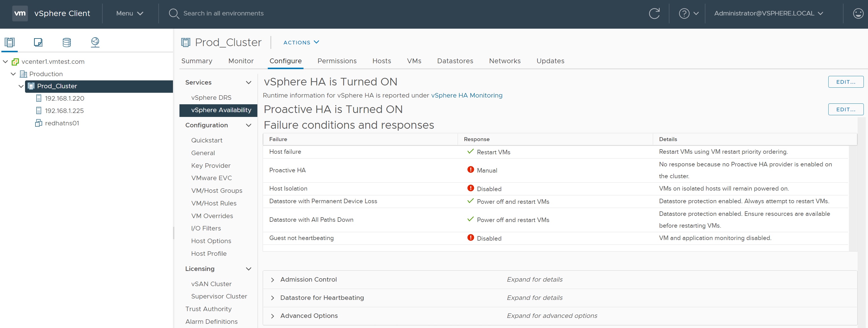Image resolution: width=868 pixels, height=328 pixels.
Task: Open the VMs and Templates inventory view icon
Action: pos(38,42)
